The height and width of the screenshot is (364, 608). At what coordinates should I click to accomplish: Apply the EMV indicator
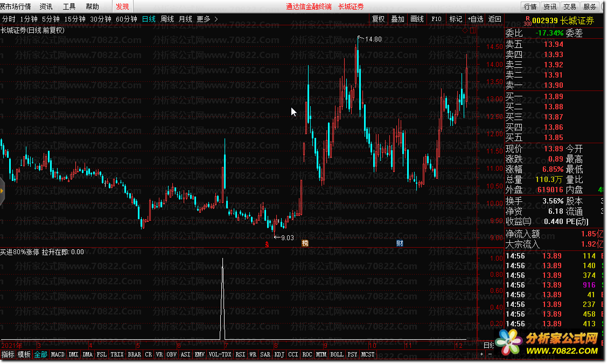click(x=200, y=354)
